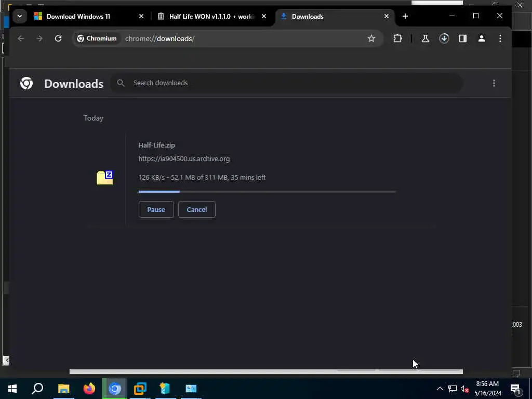Click the Half-Life.zip file name
Image resolution: width=532 pixels, height=399 pixels.
point(156,145)
